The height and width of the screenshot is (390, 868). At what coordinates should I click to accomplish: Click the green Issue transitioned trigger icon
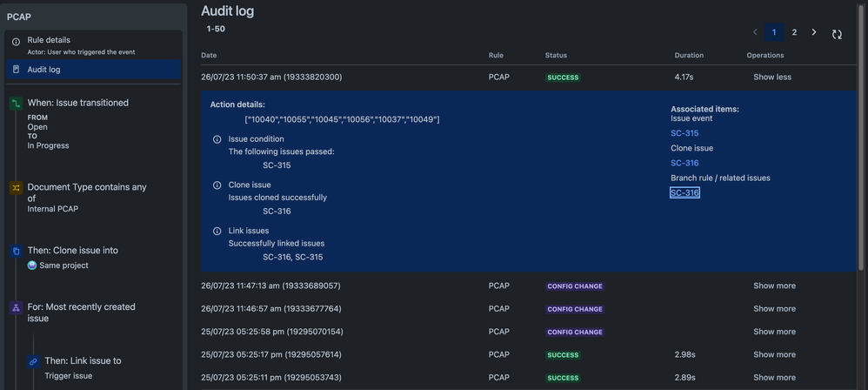16,103
